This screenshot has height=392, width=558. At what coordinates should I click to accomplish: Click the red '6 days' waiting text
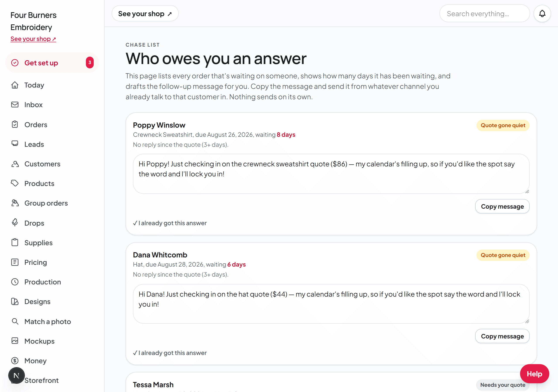click(x=236, y=264)
